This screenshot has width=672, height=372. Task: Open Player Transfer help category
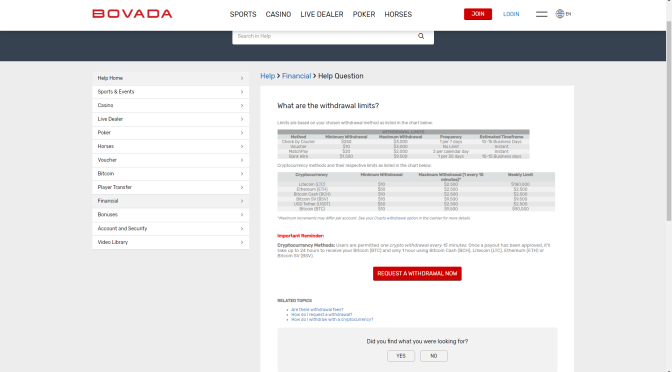coord(171,188)
